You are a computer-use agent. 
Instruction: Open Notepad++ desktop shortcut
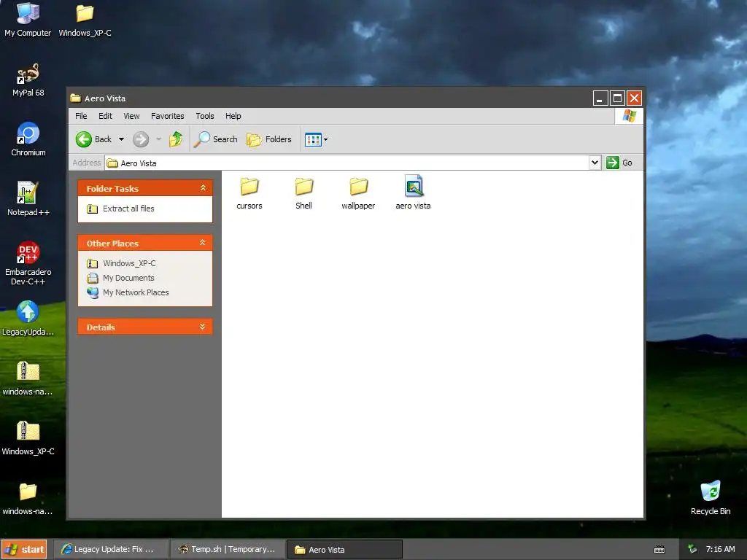[x=28, y=199]
